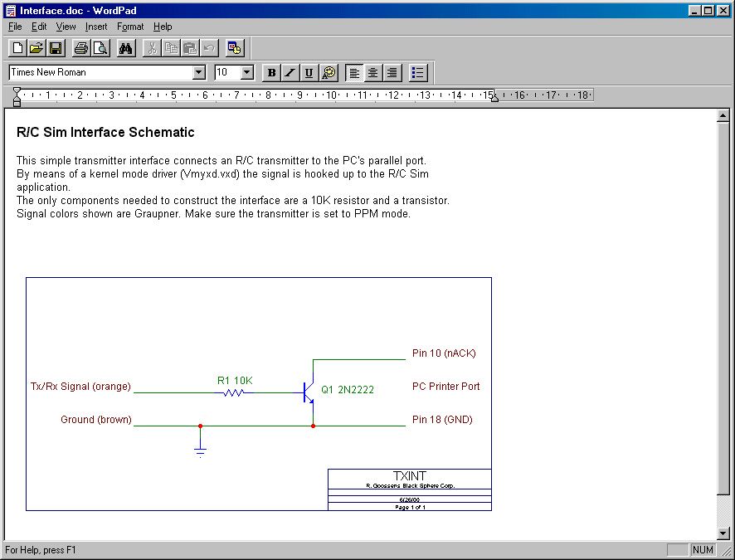The height and width of the screenshot is (560, 735).
Task: Open Print Preview from the toolbar
Action: [100, 48]
